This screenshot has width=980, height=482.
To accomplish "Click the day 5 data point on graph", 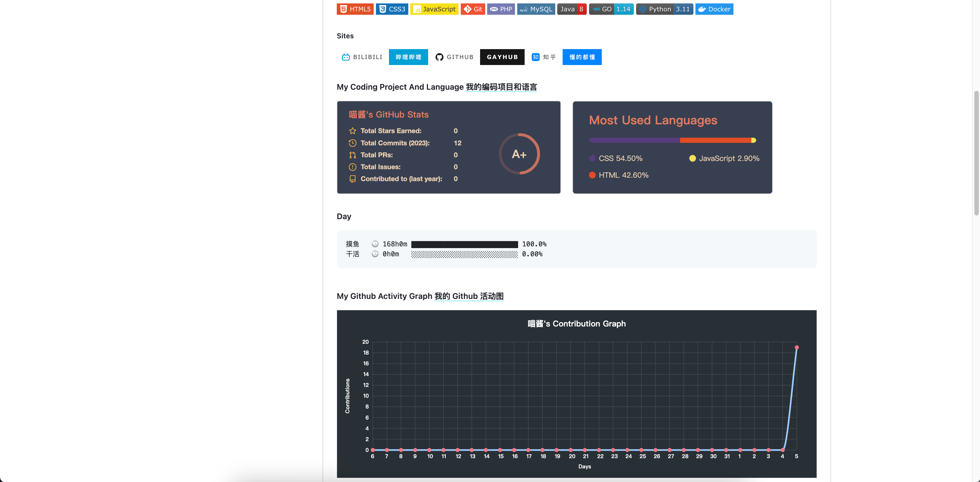I will pyautogui.click(x=796, y=347).
